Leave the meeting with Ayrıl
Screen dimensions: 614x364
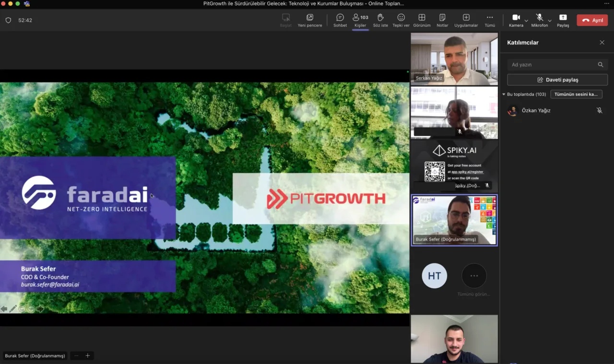592,20
